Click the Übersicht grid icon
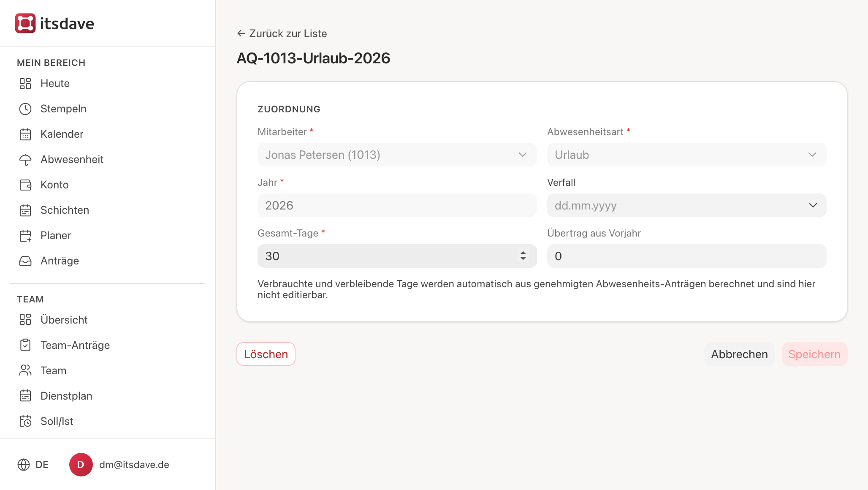This screenshot has width=868, height=490. (x=25, y=320)
